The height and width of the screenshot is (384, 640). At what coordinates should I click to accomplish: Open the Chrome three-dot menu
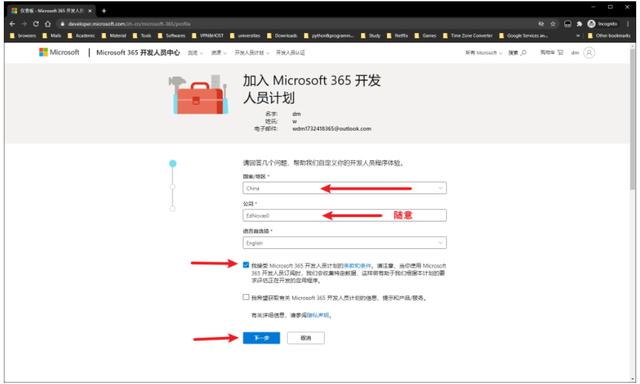pos(628,24)
